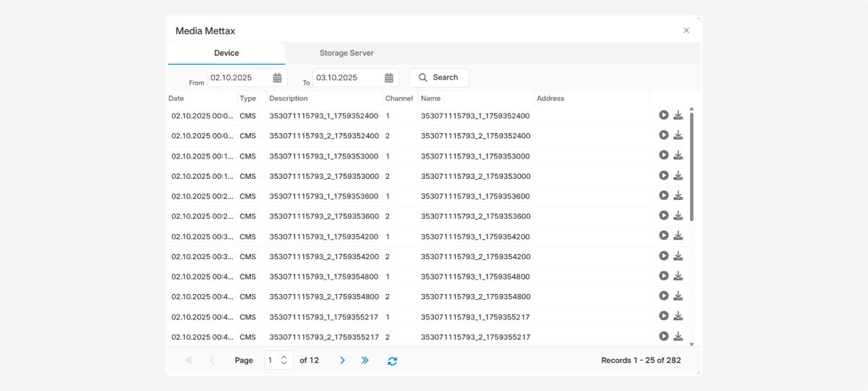Open the From date calendar picker
Screen dimensions: 868x391
[277, 78]
